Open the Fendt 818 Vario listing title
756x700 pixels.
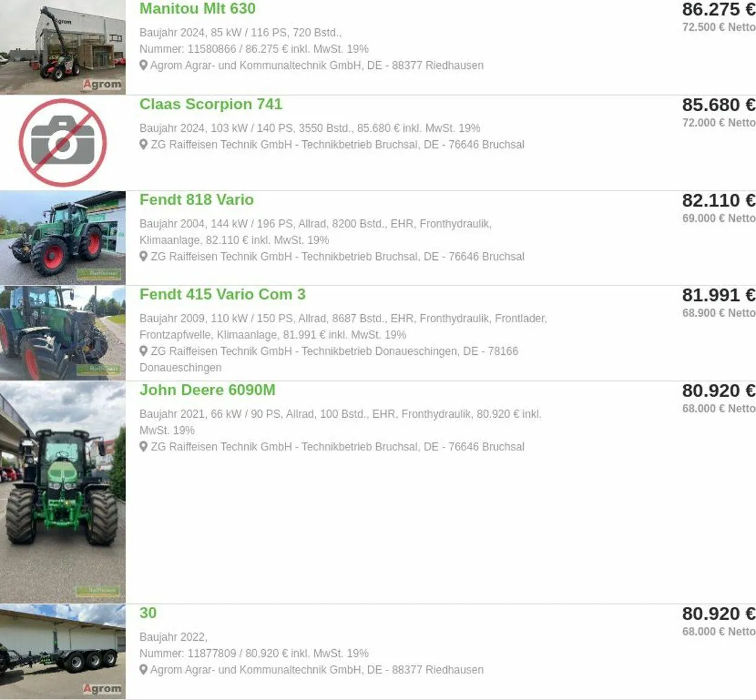[x=197, y=199]
